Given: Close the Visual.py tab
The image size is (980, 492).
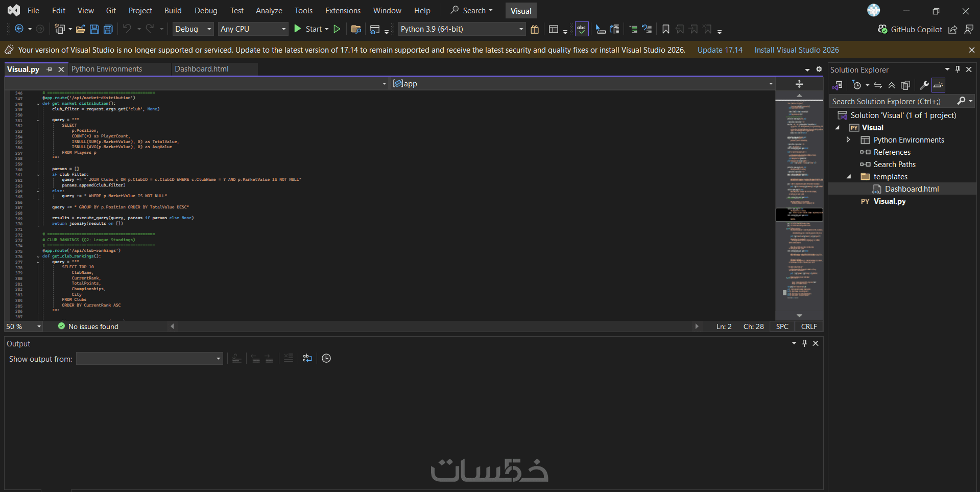Looking at the screenshot, I should (61, 69).
